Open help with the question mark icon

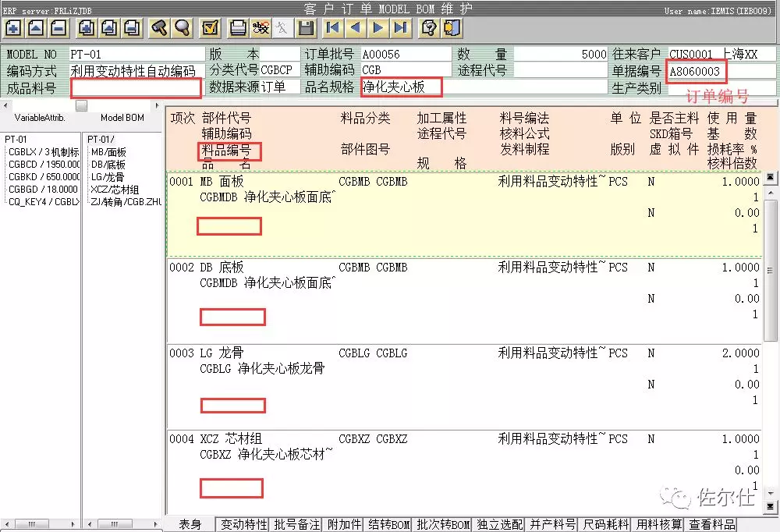pos(429,28)
